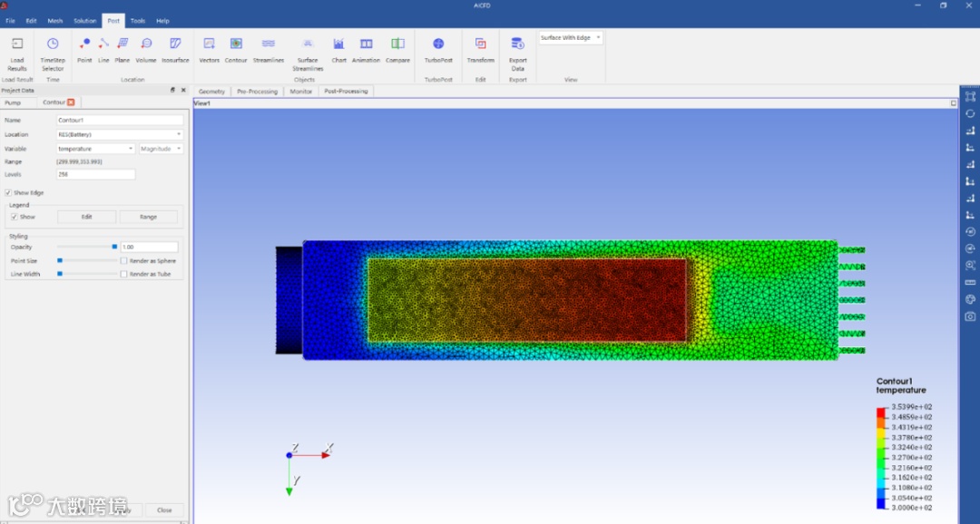The image size is (980, 524).
Task: Click the Close button at panel bottom
Action: pos(164,510)
